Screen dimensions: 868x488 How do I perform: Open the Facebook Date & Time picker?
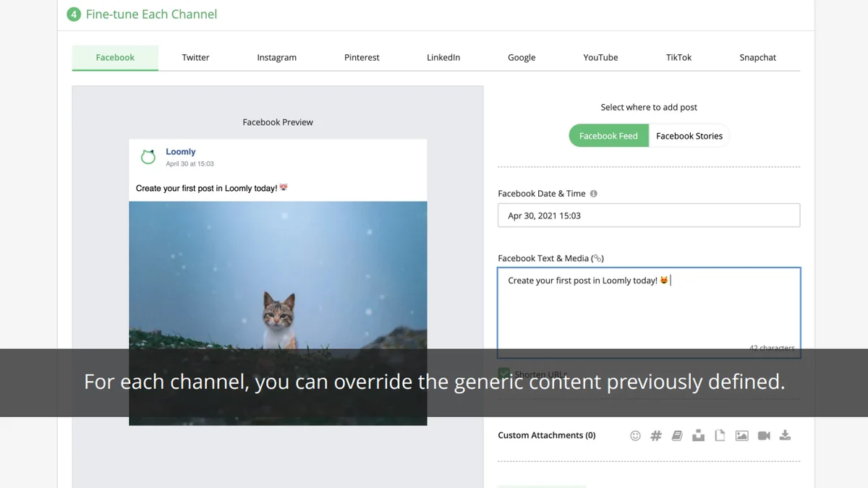(x=648, y=215)
